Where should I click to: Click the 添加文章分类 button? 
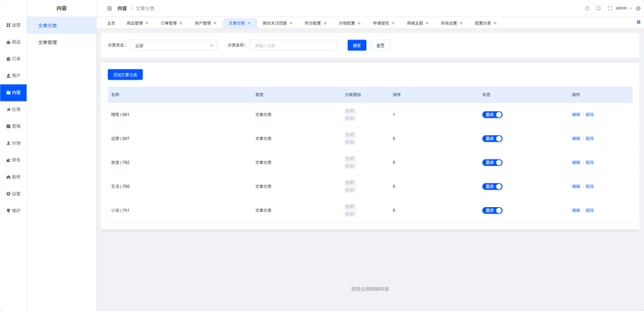(126, 74)
